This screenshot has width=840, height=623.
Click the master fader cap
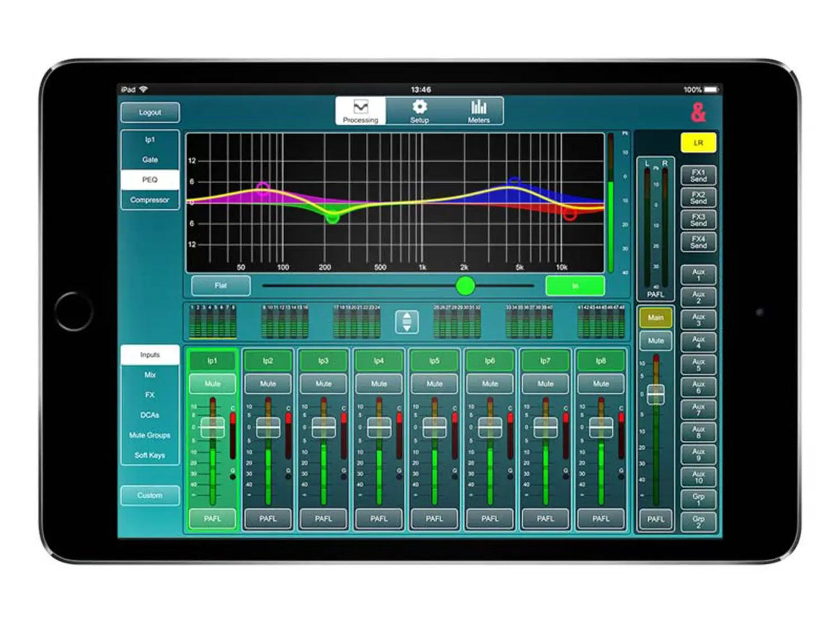(656, 394)
